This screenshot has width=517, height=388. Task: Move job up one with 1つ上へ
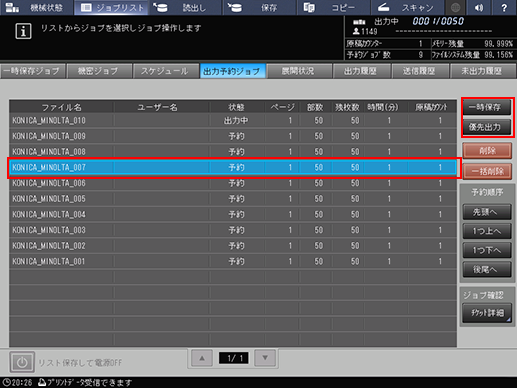487,231
